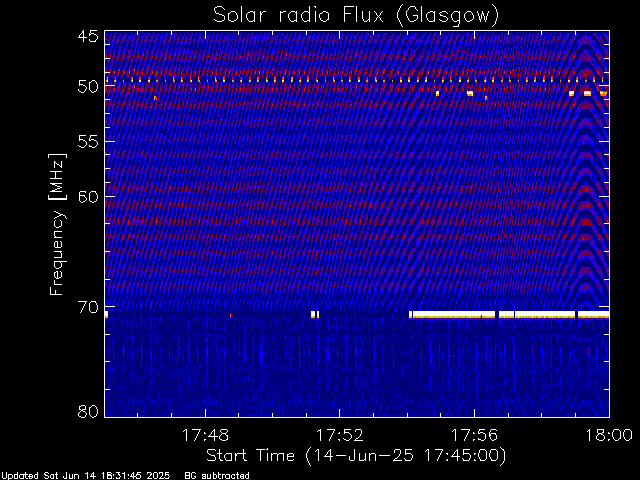Viewport: 640px width, 480px height.
Task: Click the 45 frequency tick label
Action: pyautogui.click(x=88, y=36)
